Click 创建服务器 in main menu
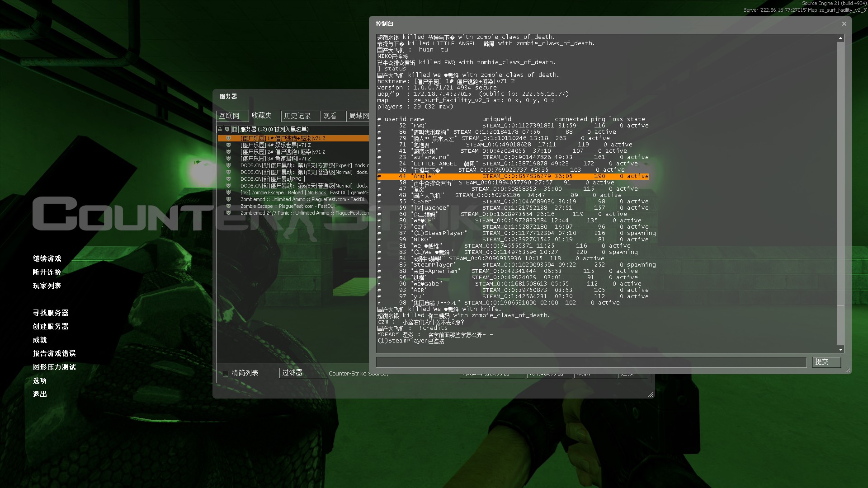This screenshot has height=488, width=868. 51,326
